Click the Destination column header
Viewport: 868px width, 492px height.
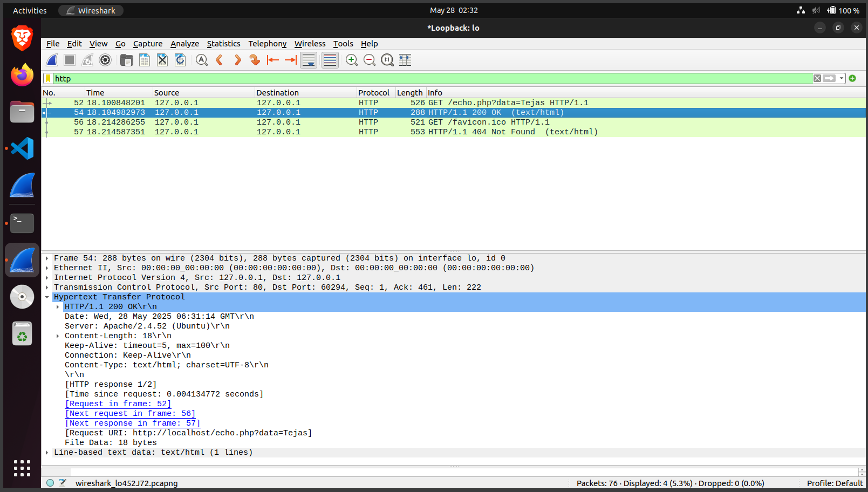click(x=306, y=93)
